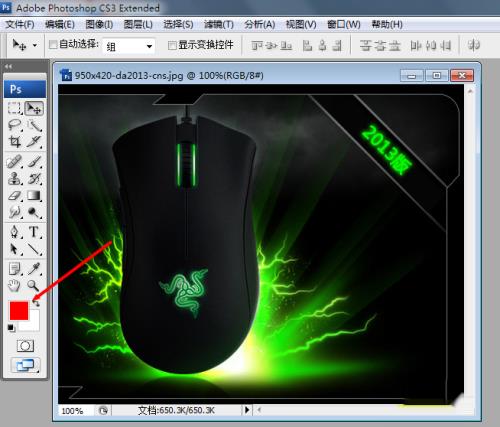Select the Hand tool
Viewport: 500px width, 427px height.
click(14, 285)
